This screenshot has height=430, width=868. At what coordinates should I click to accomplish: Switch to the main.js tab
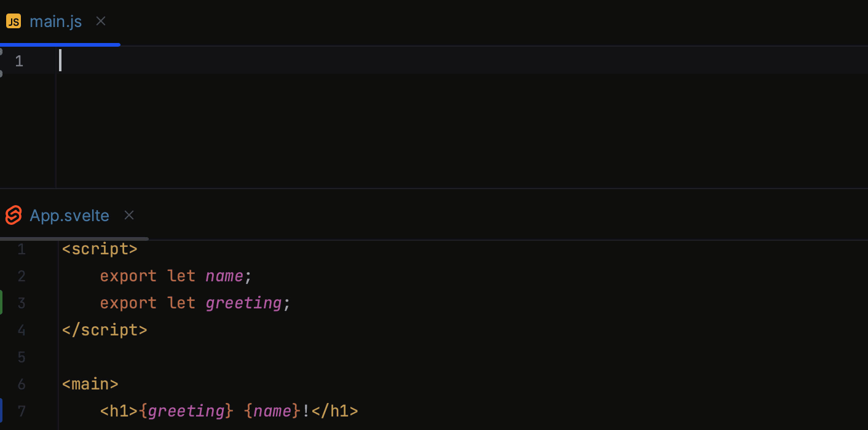pos(55,21)
